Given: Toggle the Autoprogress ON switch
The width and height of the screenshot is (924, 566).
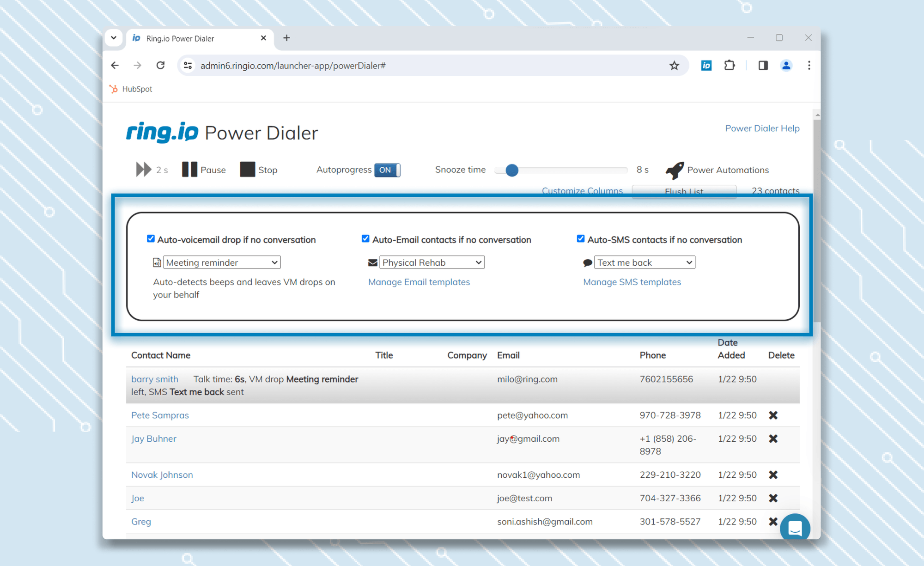Looking at the screenshot, I should click(x=387, y=170).
